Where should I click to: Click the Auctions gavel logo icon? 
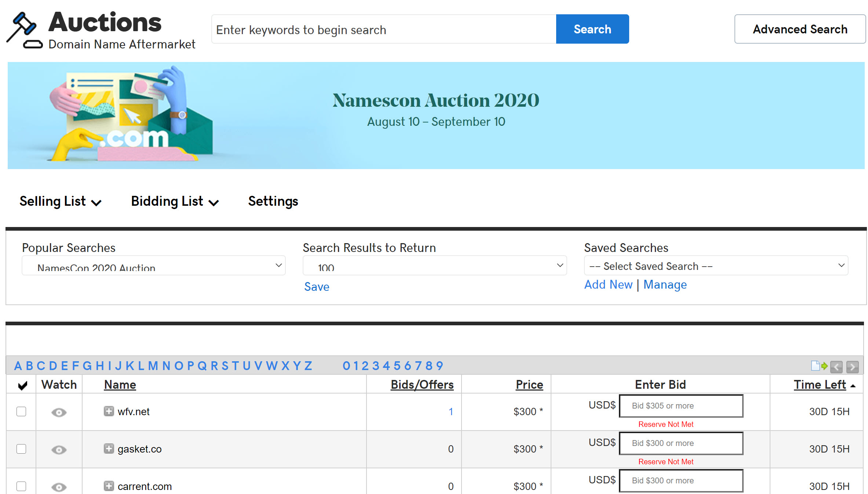pos(25,30)
